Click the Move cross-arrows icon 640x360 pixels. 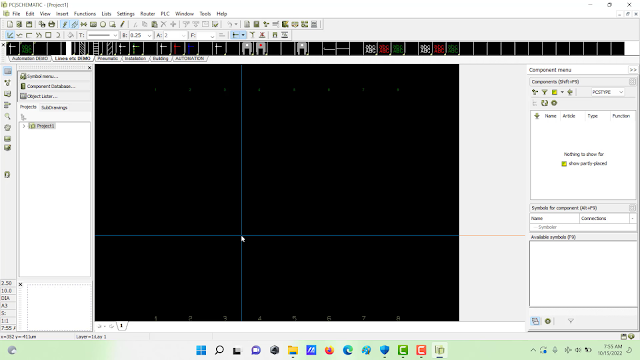pyautogui.click(x=173, y=24)
